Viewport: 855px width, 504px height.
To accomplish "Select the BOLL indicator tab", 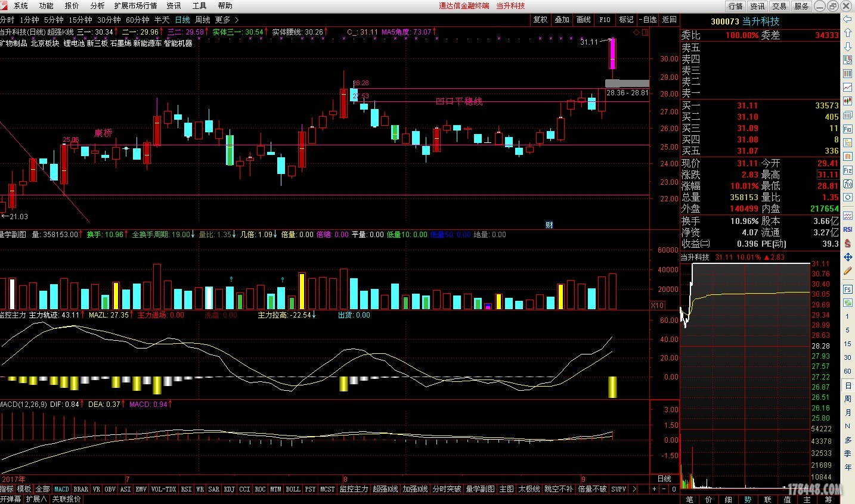I will [x=293, y=489].
